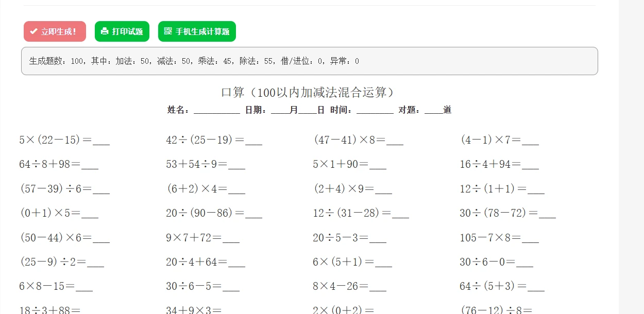This screenshot has height=314, width=644.
Task: Click the answer blank for (47－41)×8
Action: pos(395,141)
